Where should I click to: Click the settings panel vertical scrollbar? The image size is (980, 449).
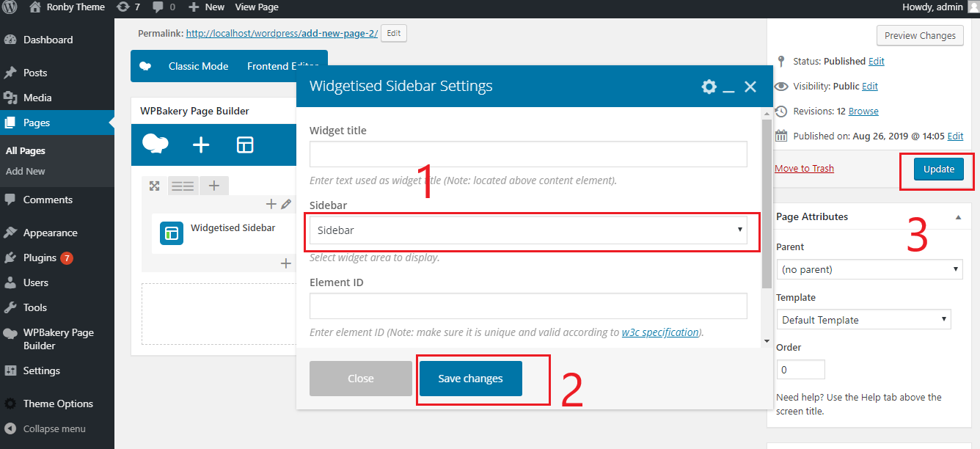pos(767,205)
